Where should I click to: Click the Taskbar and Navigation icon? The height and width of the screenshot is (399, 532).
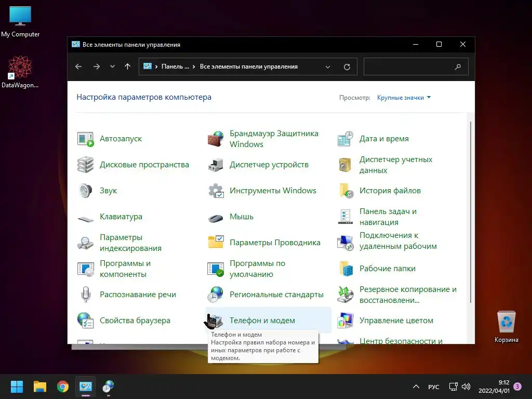(345, 217)
